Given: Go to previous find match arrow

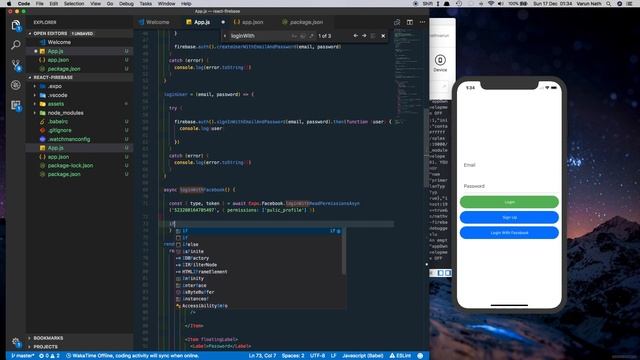Looking at the screenshot, I should pyautogui.click(x=356, y=36).
